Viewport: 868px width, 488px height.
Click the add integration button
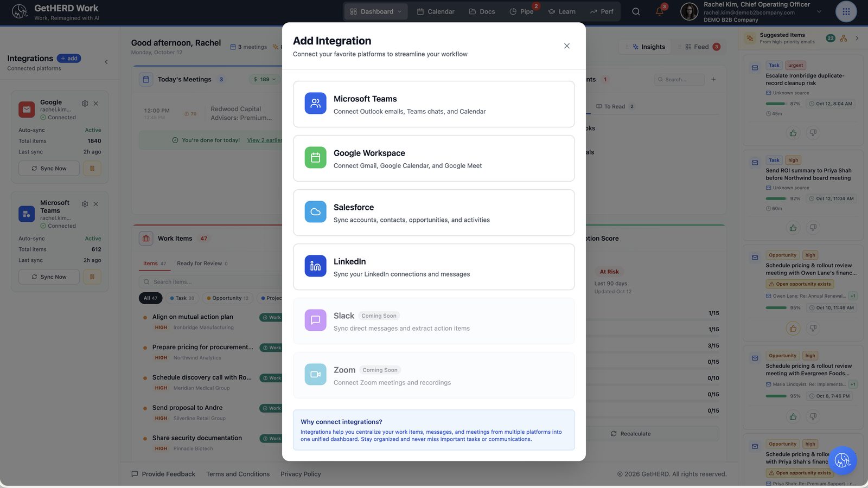69,59
